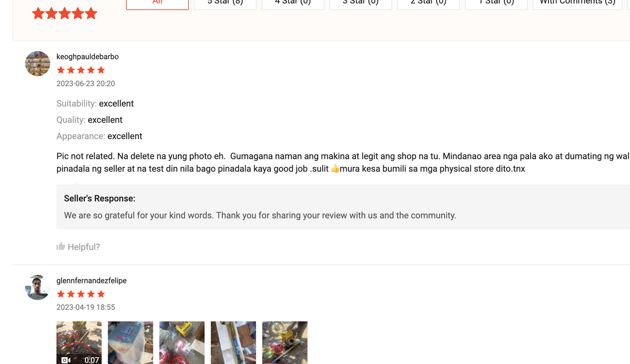Click the 'Appearance: excellent' line
The width and height of the screenshot is (630, 364).
[99, 136]
